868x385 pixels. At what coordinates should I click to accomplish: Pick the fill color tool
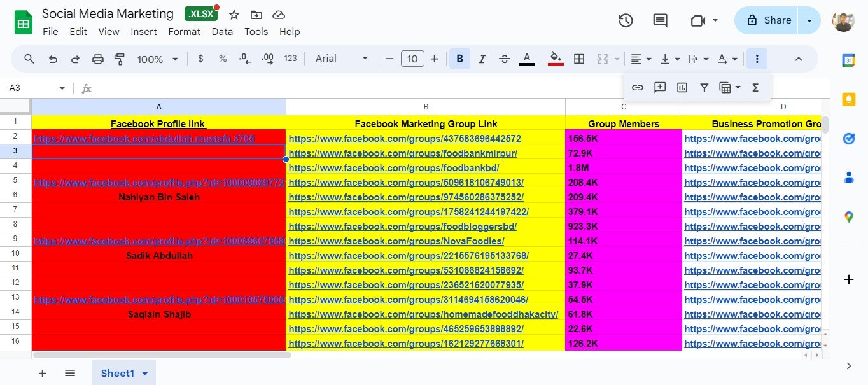556,59
